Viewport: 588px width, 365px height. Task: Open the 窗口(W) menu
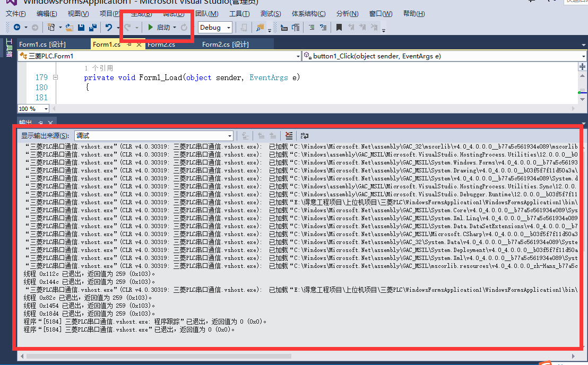pos(381,14)
